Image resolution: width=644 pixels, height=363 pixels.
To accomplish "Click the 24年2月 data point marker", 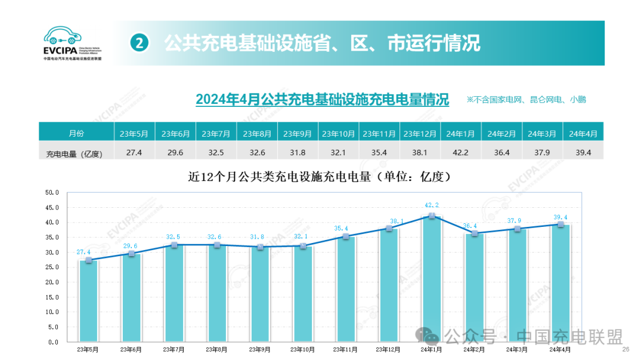I will point(475,233).
